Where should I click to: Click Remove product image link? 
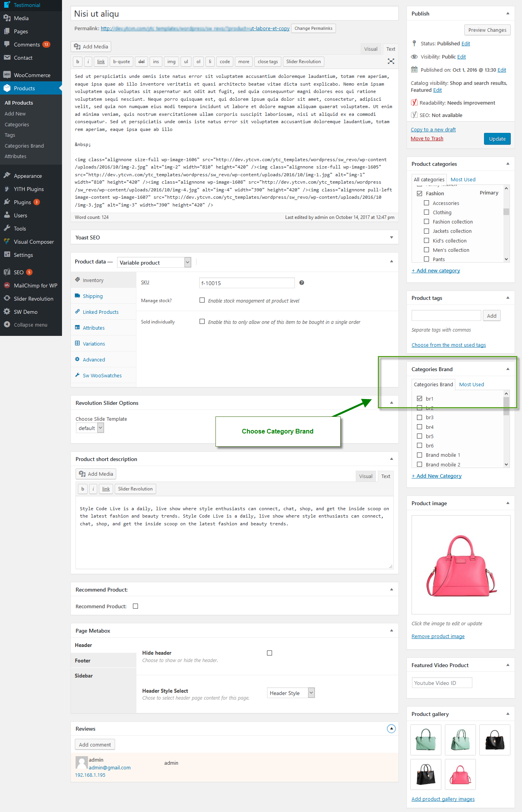pyautogui.click(x=438, y=636)
